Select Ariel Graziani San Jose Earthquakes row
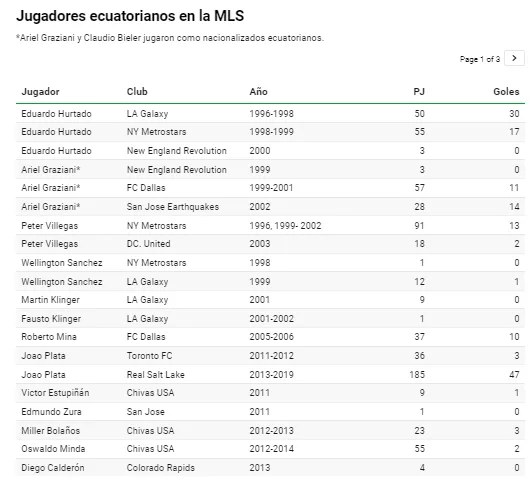 click(x=270, y=207)
